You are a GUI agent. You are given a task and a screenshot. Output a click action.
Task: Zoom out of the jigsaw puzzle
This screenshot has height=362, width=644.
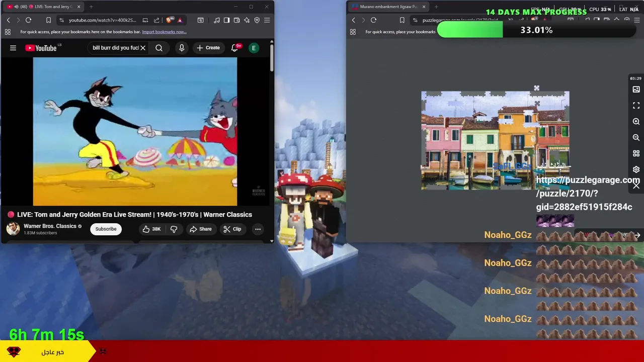tap(636, 137)
